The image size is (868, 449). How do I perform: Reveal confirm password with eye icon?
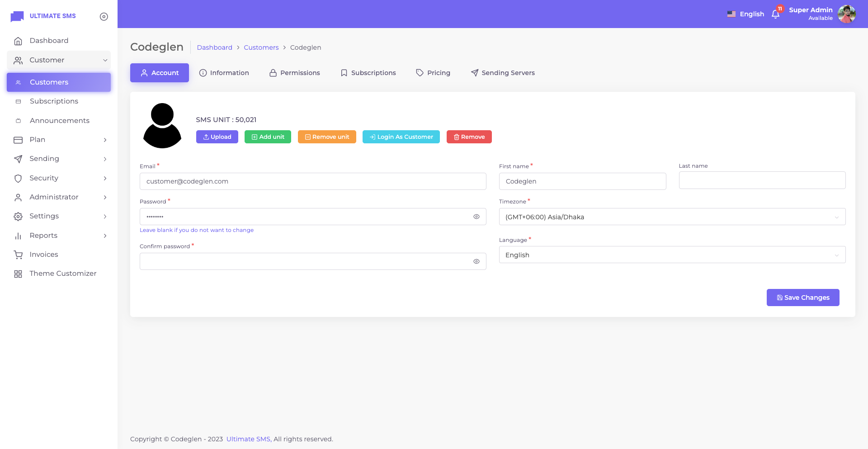[476, 261]
